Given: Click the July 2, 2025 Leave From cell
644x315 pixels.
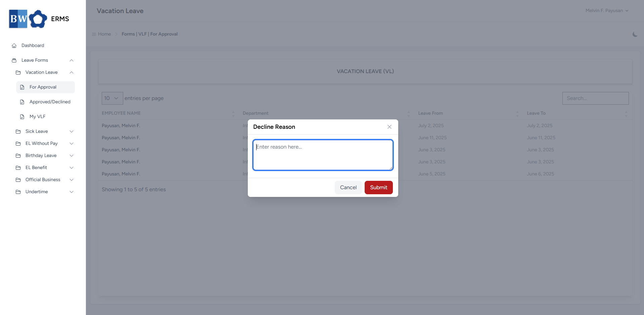Looking at the screenshot, I should pyautogui.click(x=431, y=126).
